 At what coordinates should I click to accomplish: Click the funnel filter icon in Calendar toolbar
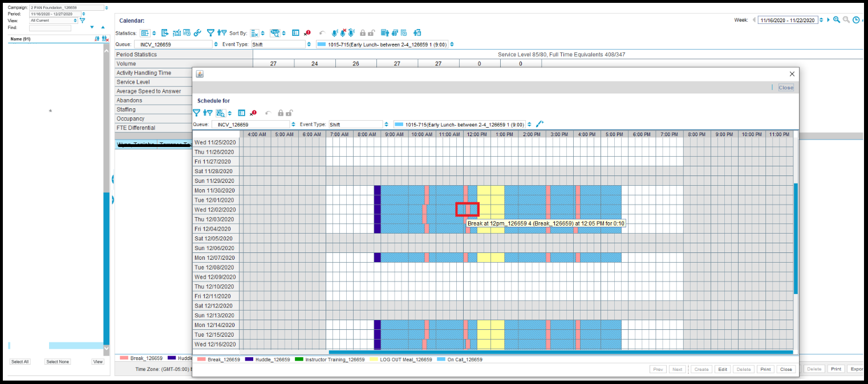coord(210,33)
